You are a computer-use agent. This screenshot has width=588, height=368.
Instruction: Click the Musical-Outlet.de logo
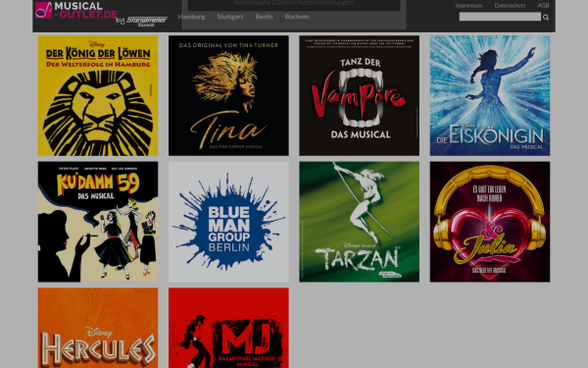[76, 10]
